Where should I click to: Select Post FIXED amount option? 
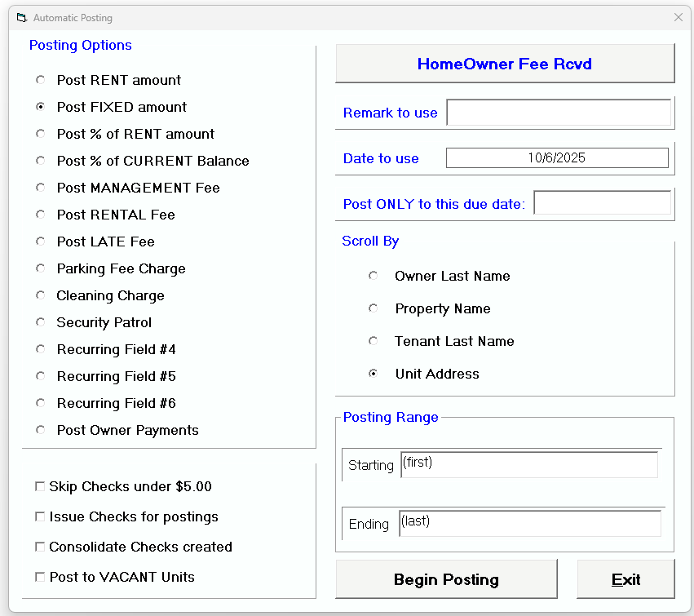tap(40, 107)
